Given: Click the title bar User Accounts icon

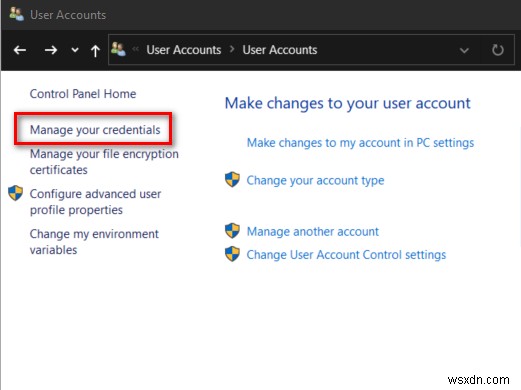Looking at the screenshot, I should [16, 14].
